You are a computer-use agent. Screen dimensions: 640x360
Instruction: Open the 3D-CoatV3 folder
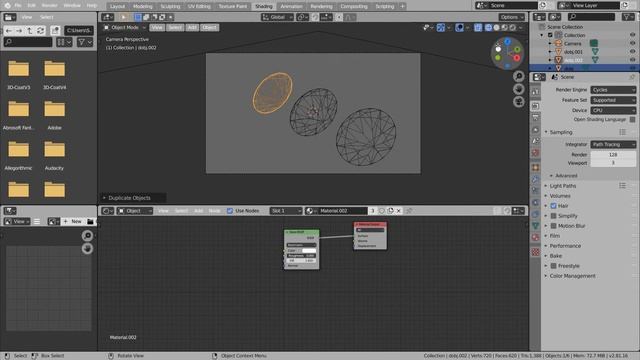click(x=19, y=74)
